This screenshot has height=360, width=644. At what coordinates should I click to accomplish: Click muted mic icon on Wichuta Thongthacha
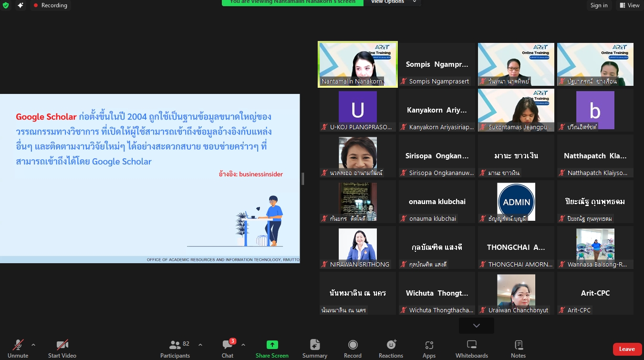(x=404, y=310)
